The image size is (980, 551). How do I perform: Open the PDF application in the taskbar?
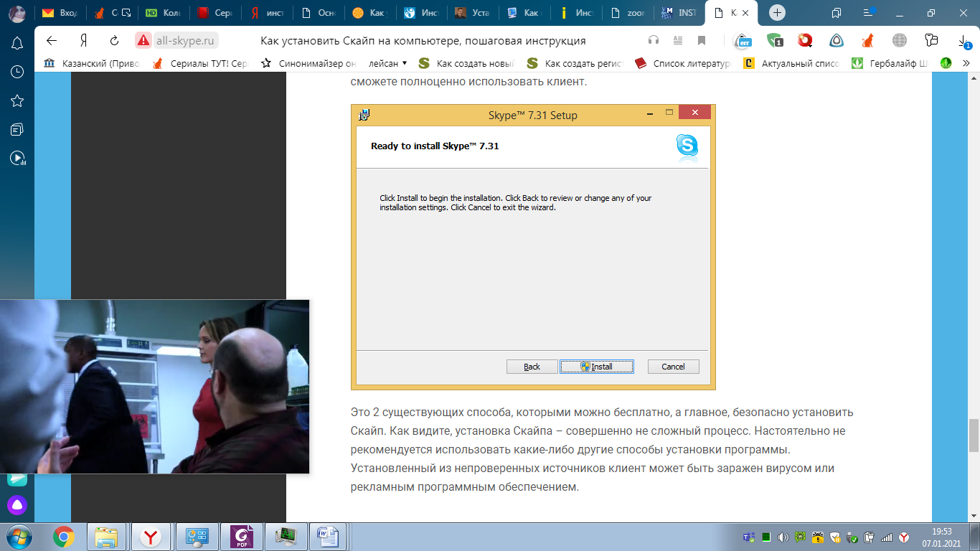pyautogui.click(x=241, y=537)
